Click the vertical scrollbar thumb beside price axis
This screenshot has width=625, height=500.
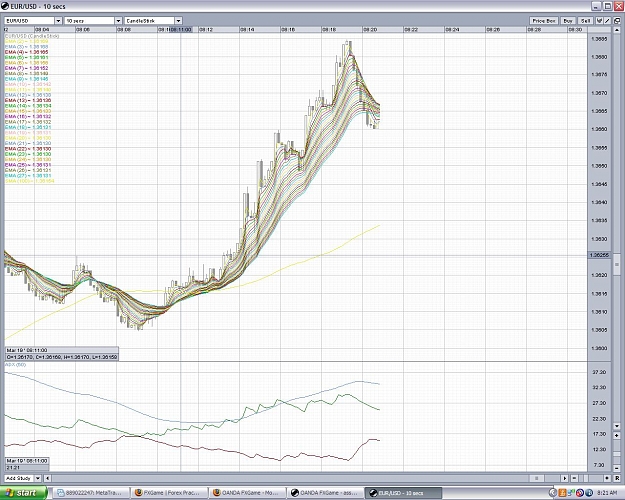[x=617, y=264]
